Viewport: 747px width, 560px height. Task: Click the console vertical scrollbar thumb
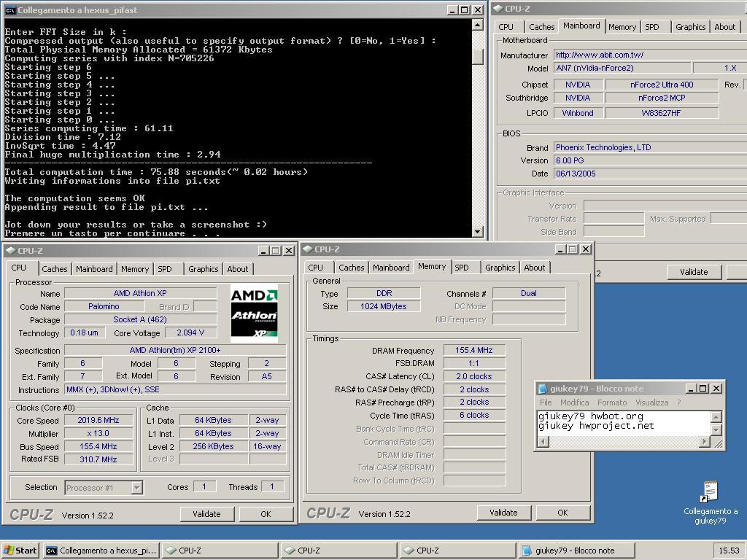(477, 57)
